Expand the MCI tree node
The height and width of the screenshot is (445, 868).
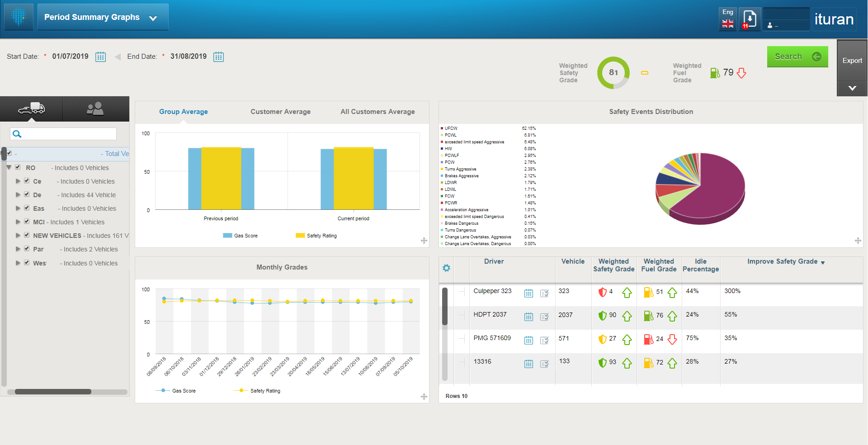(x=18, y=222)
